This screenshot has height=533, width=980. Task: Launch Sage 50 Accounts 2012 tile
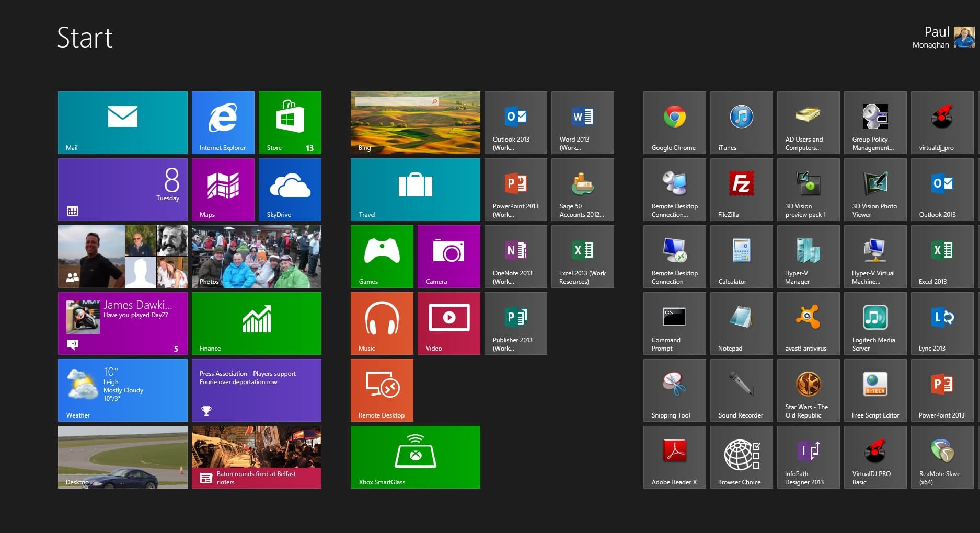(x=583, y=190)
